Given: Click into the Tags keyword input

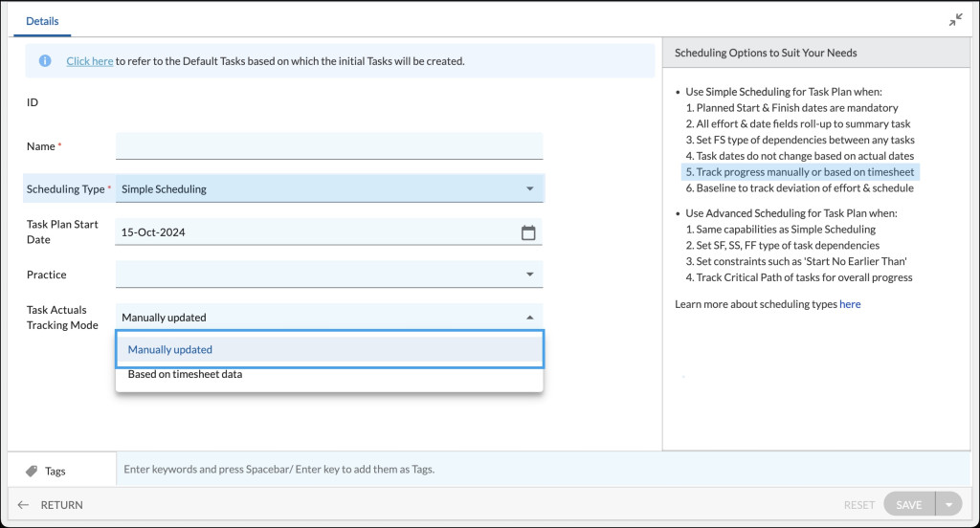Looking at the screenshot, I should 543,470.
